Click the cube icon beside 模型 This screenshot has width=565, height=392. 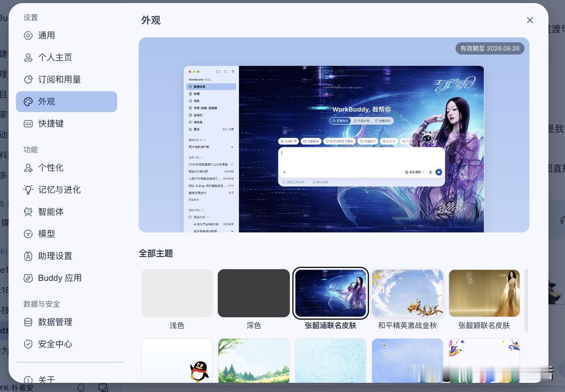tap(28, 234)
